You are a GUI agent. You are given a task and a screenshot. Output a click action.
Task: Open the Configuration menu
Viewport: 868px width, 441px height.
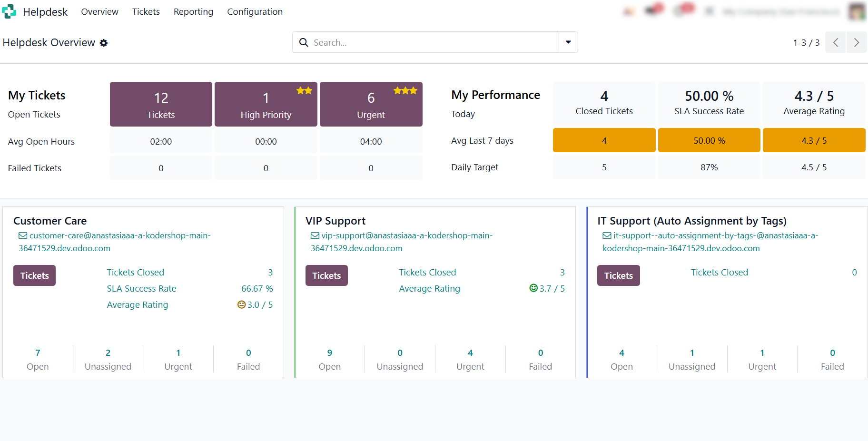255,11
